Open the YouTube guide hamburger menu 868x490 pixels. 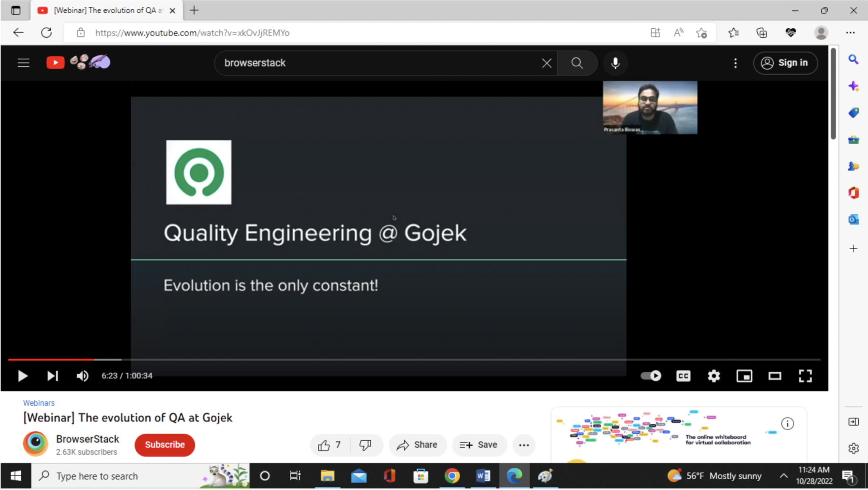(x=23, y=62)
